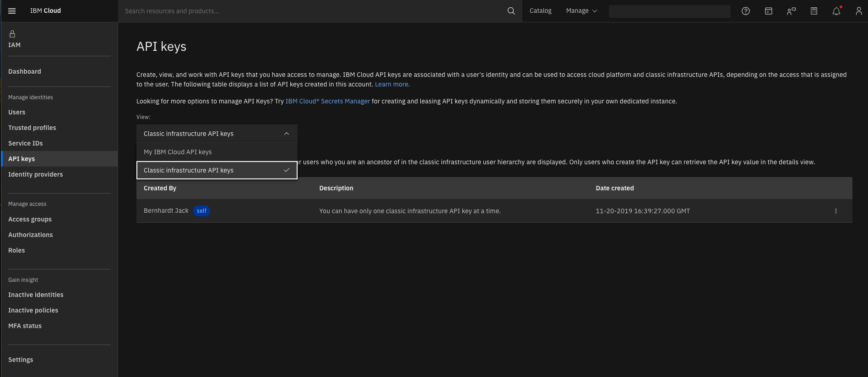Viewport: 868px width, 377px height.
Task: Click the API keys page title
Action: pos(161,47)
